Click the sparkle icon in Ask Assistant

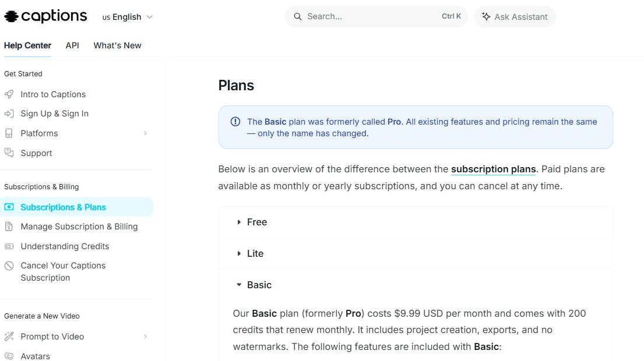(486, 16)
